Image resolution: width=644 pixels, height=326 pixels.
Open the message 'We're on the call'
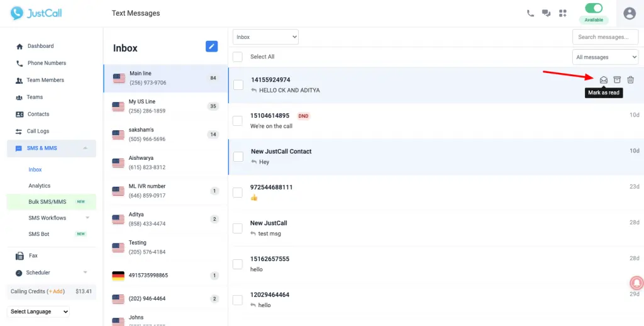(x=436, y=121)
